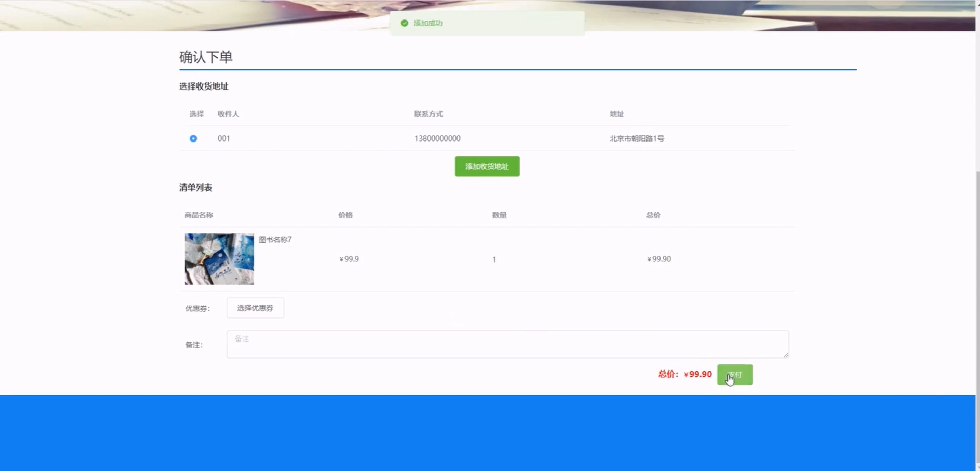
Task: Click the address 北京市朝阳路1号 cell
Action: tap(637, 138)
